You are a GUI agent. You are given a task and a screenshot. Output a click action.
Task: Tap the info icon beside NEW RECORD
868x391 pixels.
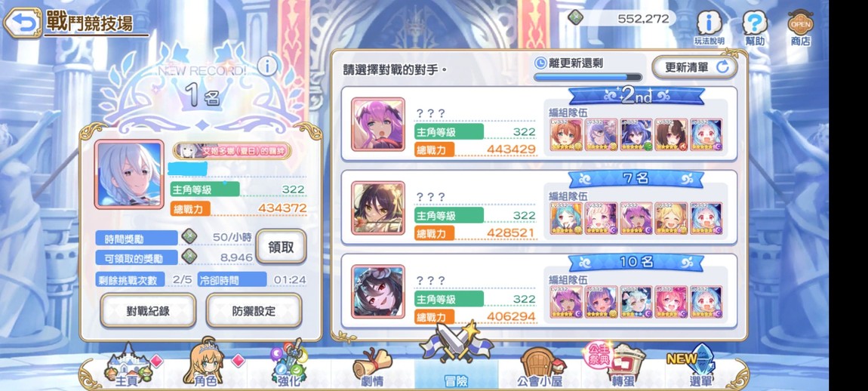tap(267, 66)
